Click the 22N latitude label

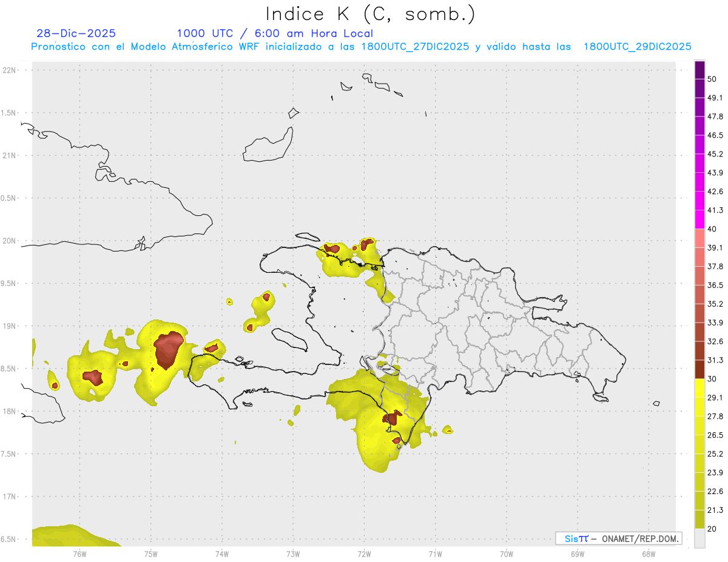pyautogui.click(x=8, y=70)
